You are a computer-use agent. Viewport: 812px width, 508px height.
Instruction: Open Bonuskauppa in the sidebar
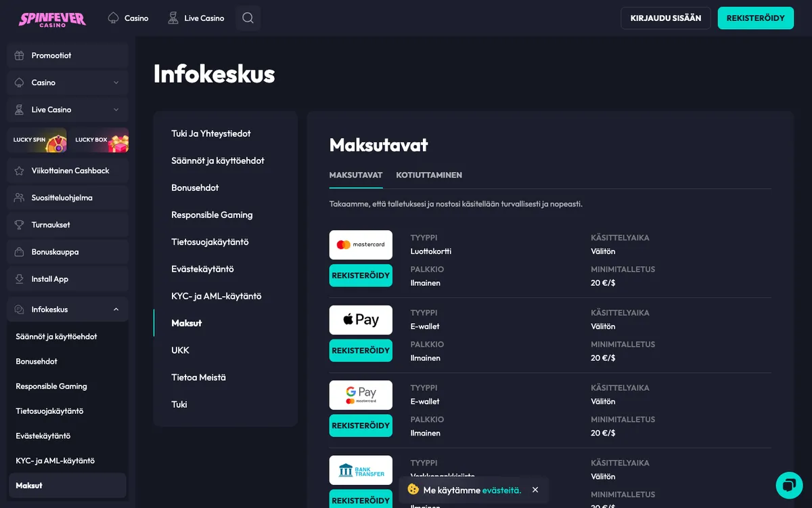(x=68, y=252)
